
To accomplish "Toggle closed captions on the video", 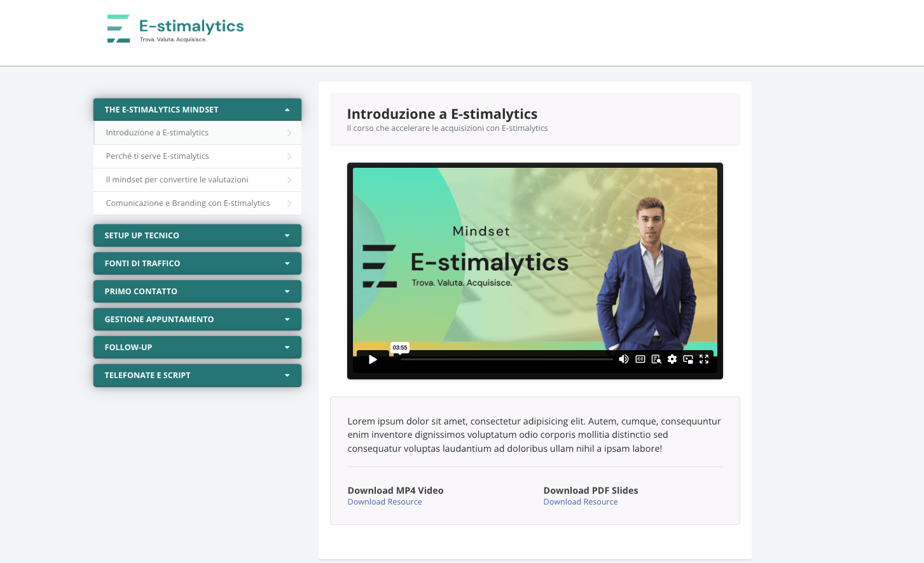I will coord(640,359).
